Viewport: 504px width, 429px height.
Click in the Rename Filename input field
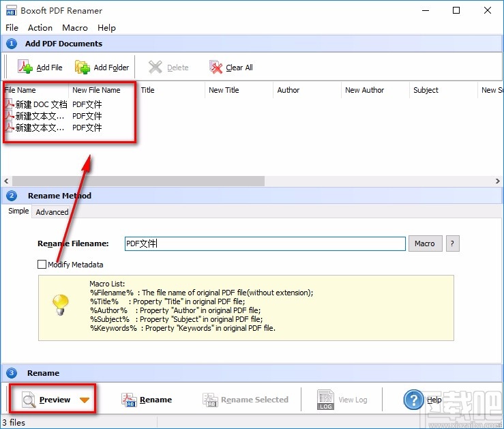(x=265, y=243)
